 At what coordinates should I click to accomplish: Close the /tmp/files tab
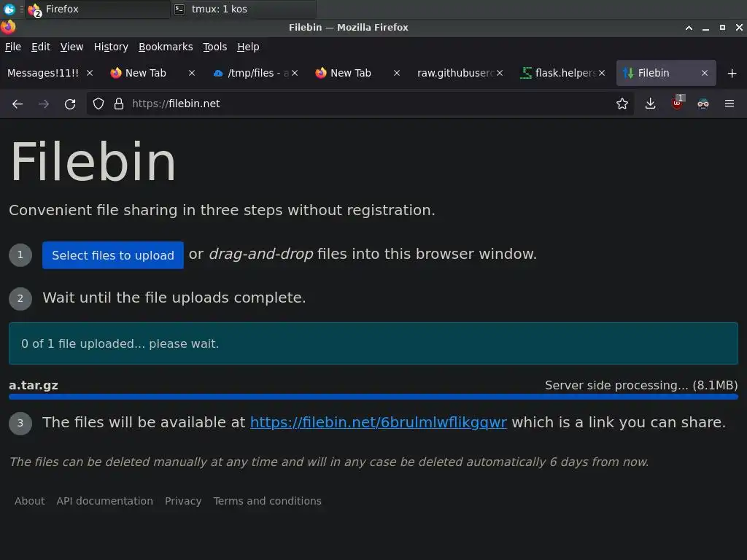295,73
